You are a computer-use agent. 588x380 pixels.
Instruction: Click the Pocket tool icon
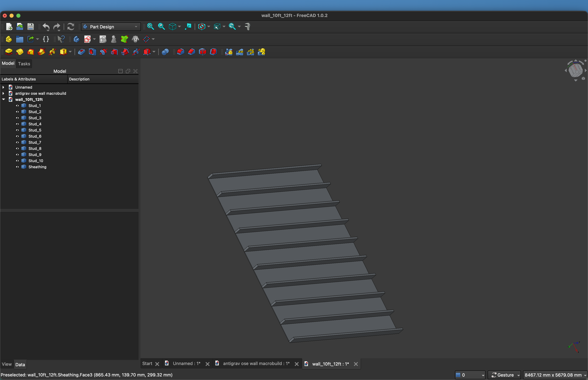(x=81, y=52)
